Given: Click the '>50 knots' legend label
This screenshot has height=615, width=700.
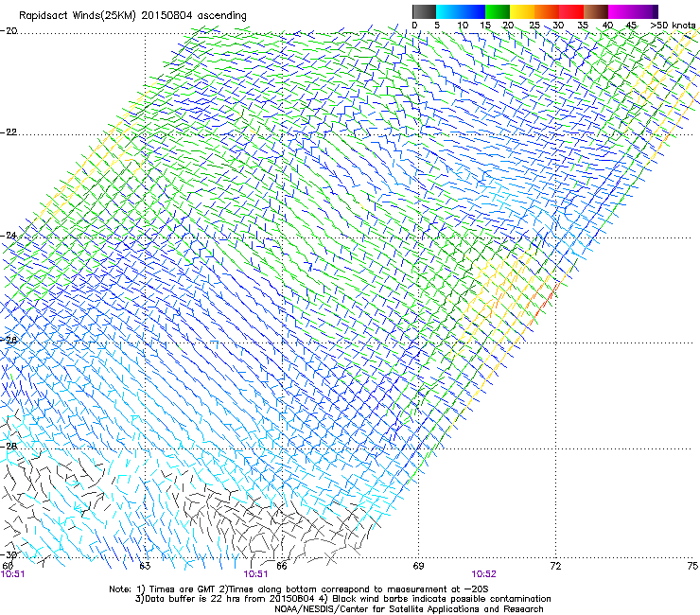Looking at the screenshot, I should coord(673,26).
